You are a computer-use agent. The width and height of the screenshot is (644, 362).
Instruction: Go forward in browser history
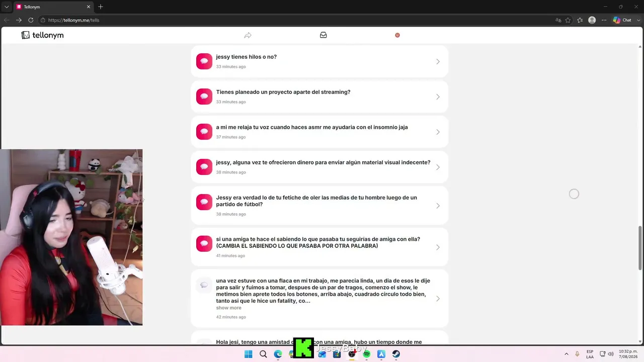(19, 20)
